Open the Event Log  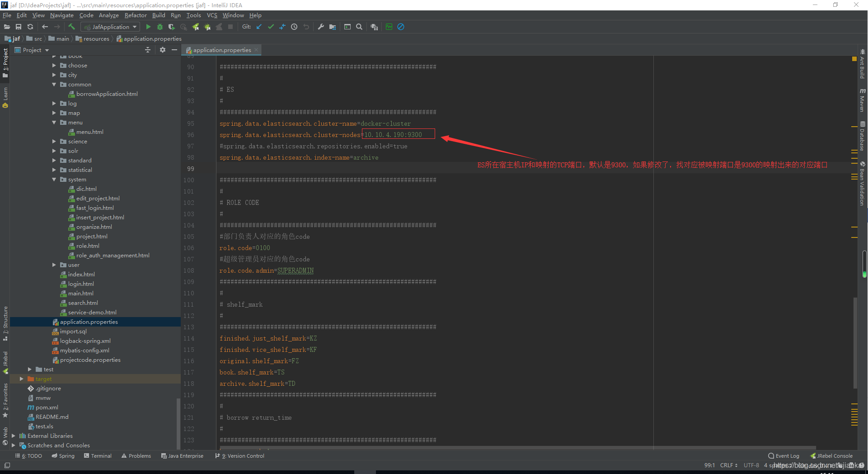(x=784, y=456)
